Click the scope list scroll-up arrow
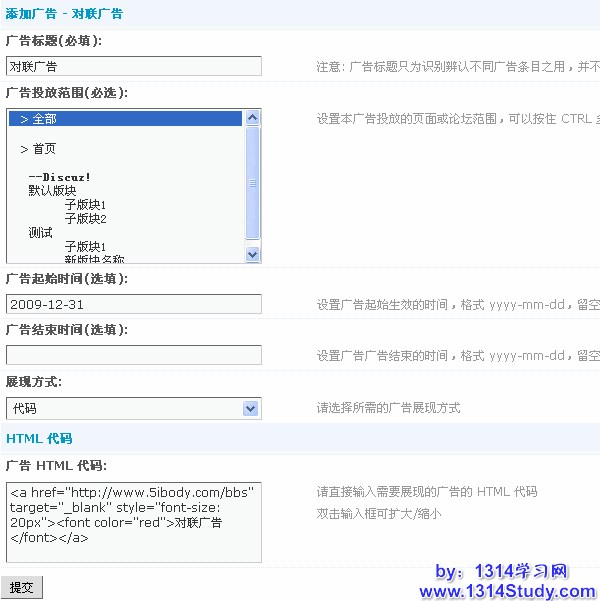The image size is (600, 601). pyautogui.click(x=252, y=117)
